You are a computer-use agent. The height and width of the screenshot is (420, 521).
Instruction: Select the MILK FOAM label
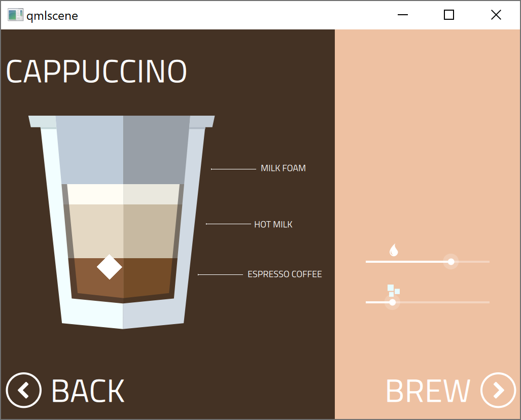pyautogui.click(x=283, y=168)
